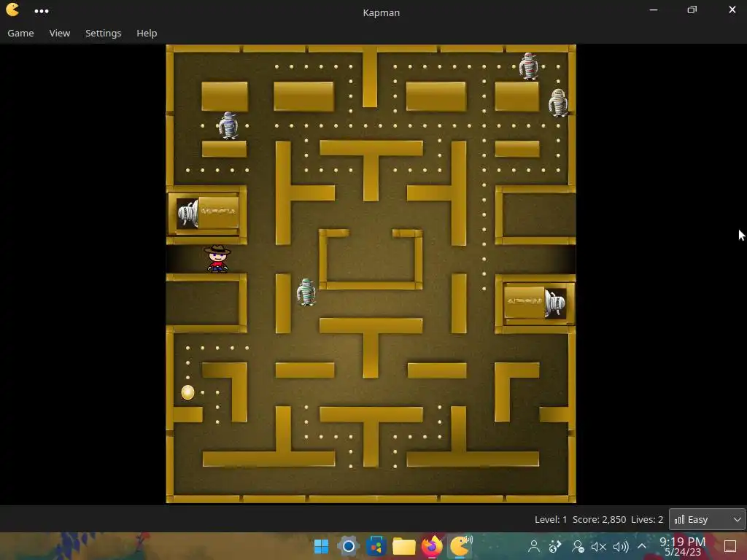The image size is (747, 560).
Task: Click the mummy near the maze center
Action: (x=306, y=292)
